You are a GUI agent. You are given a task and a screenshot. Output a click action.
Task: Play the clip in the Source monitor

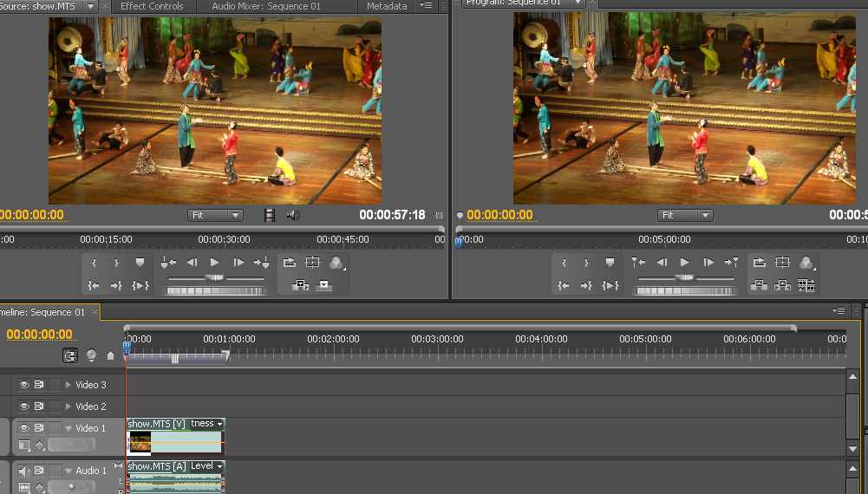point(215,263)
